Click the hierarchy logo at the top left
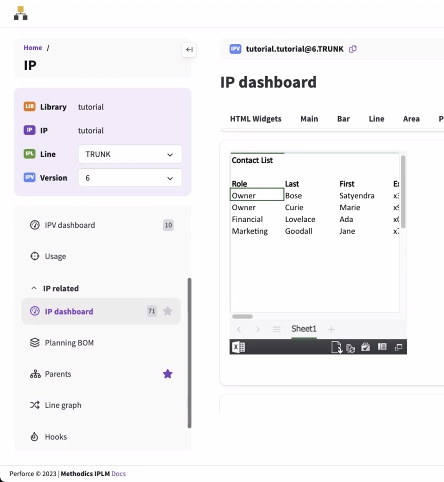 (x=21, y=13)
